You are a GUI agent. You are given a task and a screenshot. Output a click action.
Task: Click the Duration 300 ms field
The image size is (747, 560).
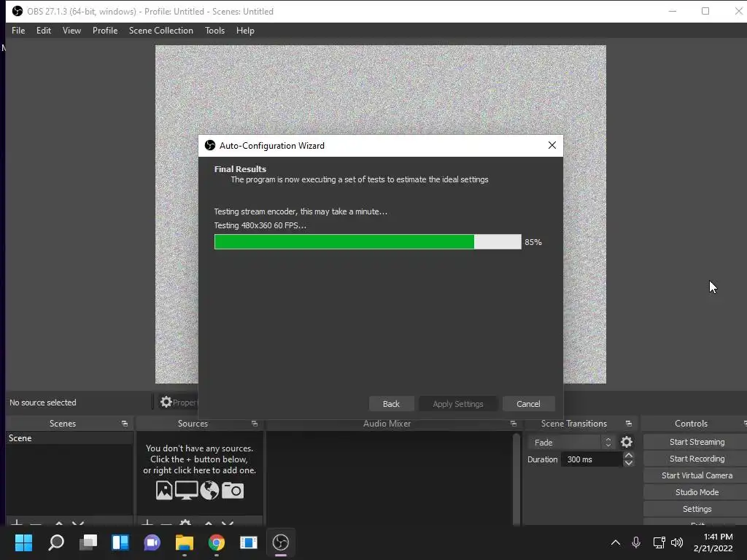(592, 459)
